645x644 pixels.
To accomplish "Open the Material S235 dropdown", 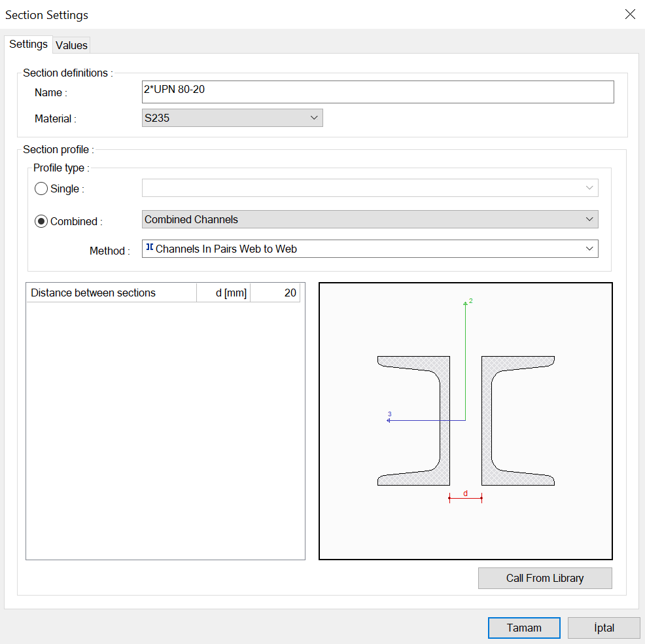I will 232,118.
